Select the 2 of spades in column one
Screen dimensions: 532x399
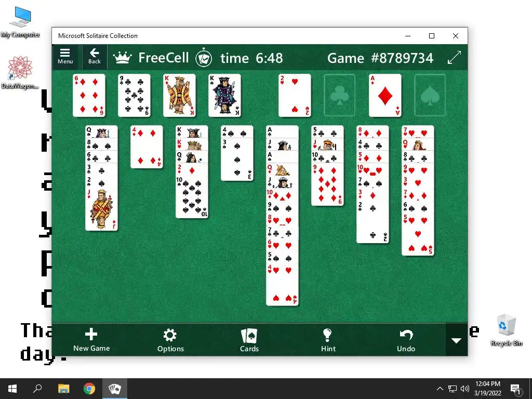point(101,182)
